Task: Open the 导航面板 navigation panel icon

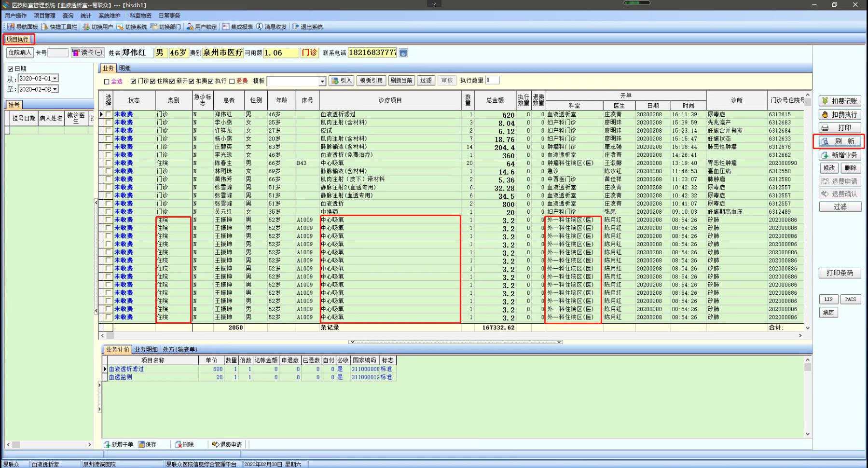Action: click(x=11, y=27)
